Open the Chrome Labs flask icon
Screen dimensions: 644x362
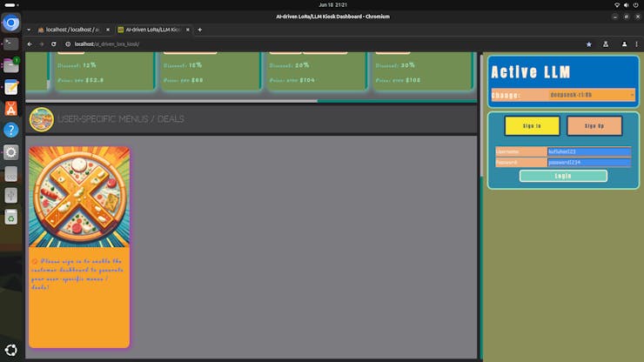point(606,44)
